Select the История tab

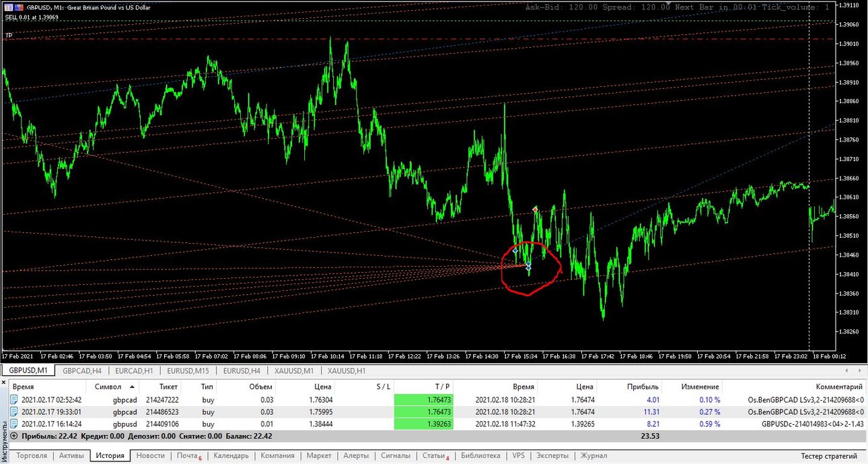pyautogui.click(x=110, y=456)
